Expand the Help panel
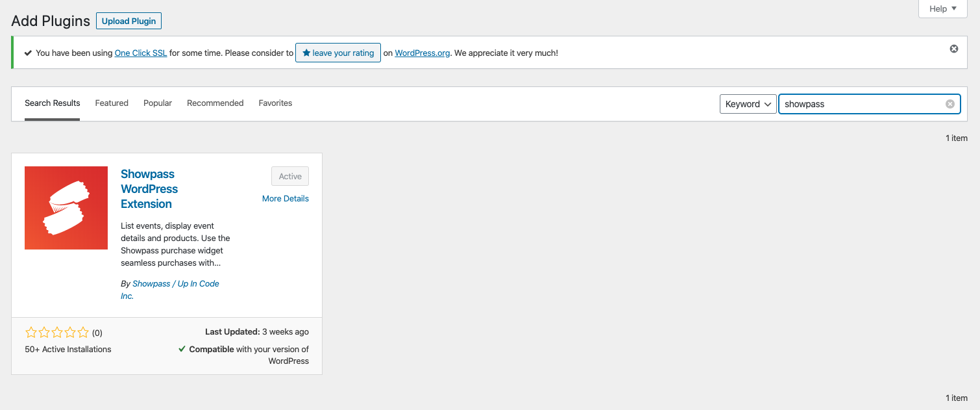Image resolution: width=980 pixels, height=410 pixels. [943, 8]
